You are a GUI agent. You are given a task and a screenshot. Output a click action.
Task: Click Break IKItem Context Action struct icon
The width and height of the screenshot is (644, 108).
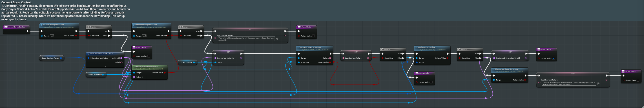[88, 54]
